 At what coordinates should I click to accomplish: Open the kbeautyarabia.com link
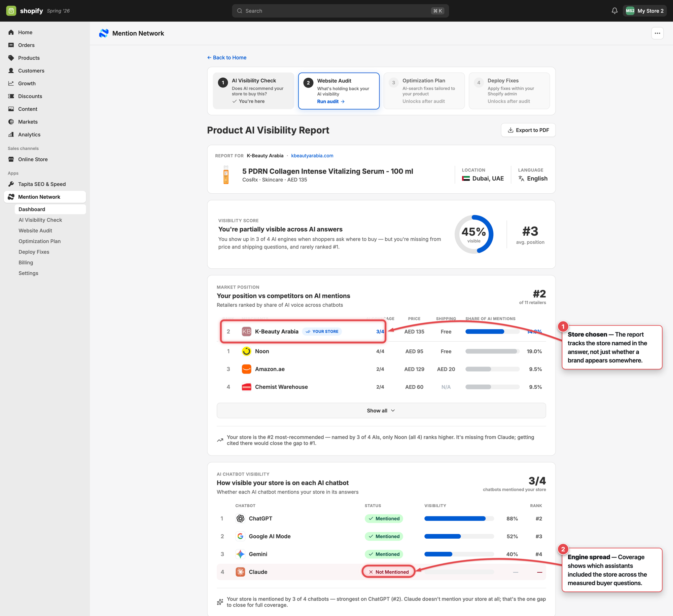pyautogui.click(x=312, y=156)
